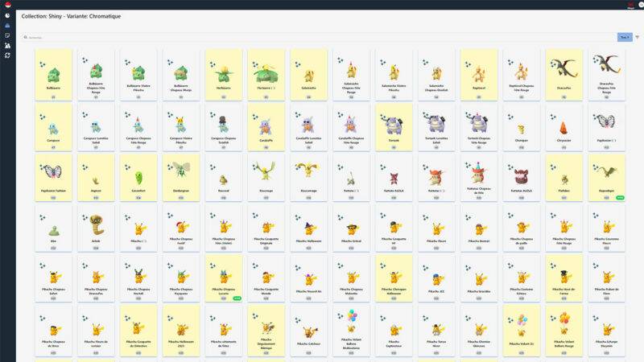
Task: Select the plain Carabaffe card
Action: pyautogui.click(x=266, y=127)
